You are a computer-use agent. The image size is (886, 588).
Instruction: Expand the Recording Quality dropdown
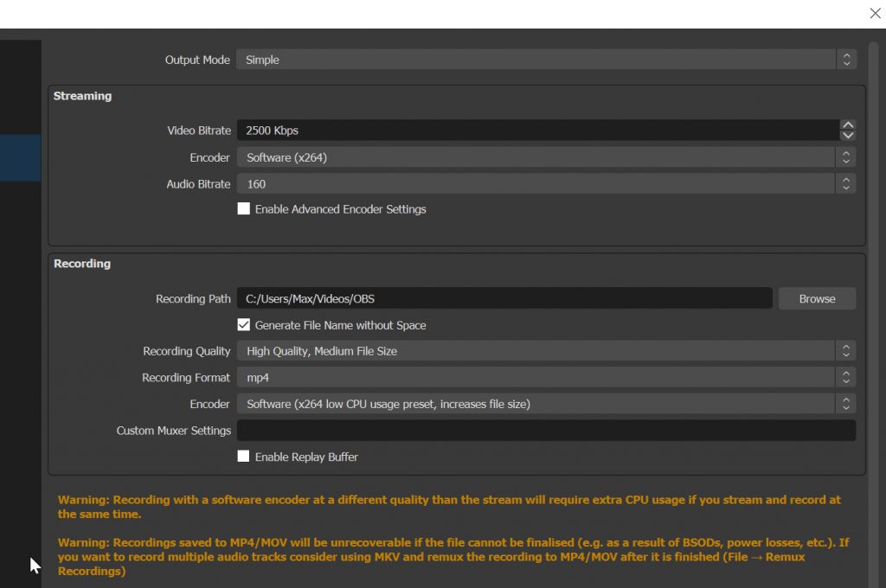(536, 351)
